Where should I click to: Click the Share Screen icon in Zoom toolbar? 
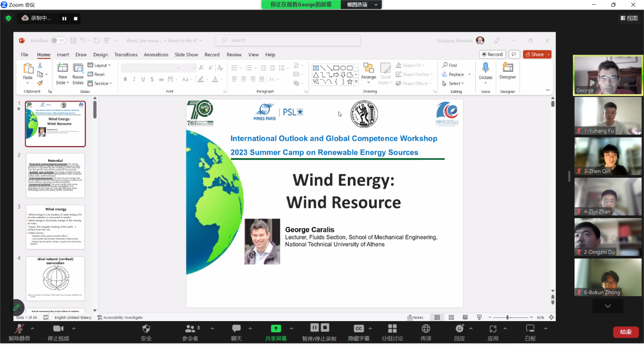pos(276,329)
